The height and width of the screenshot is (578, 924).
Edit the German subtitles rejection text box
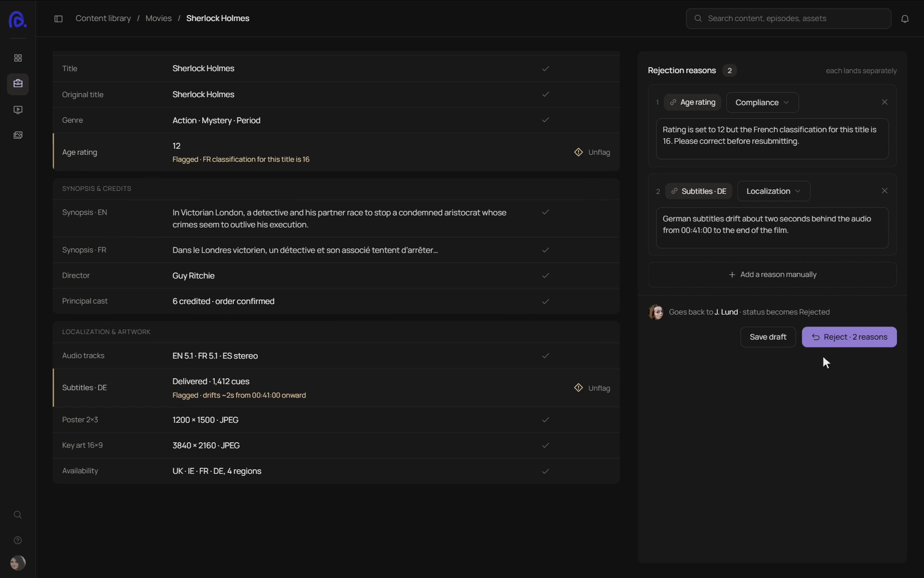coord(772,228)
